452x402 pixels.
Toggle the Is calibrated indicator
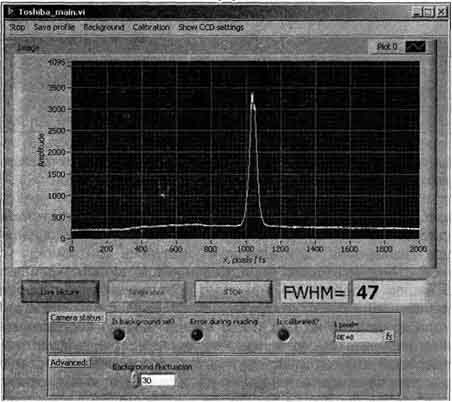coord(283,335)
